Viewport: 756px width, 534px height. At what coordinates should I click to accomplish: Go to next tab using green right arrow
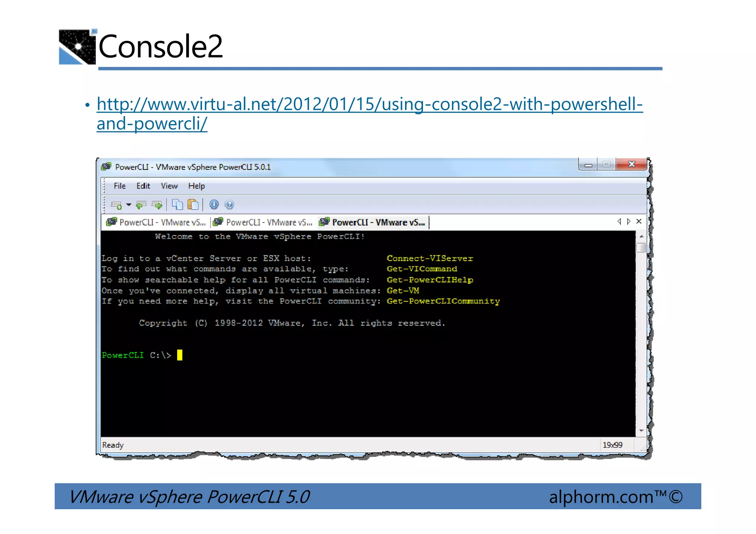pyautogui.click(x=157, y=205)
